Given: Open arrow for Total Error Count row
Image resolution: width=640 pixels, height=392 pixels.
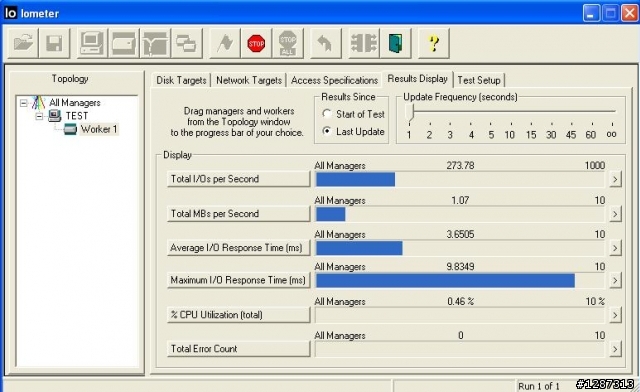Looking at the screenshot, I should [x=615, y=349].
